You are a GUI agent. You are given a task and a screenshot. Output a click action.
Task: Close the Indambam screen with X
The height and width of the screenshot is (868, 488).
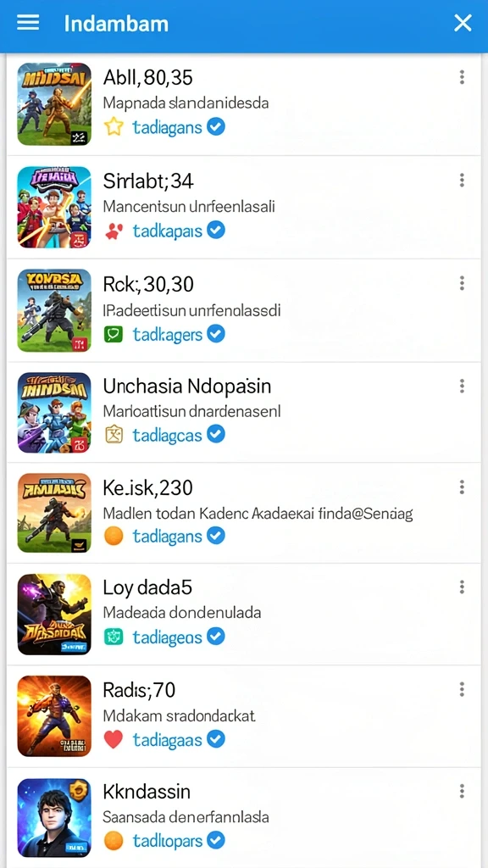click(463, 23)
